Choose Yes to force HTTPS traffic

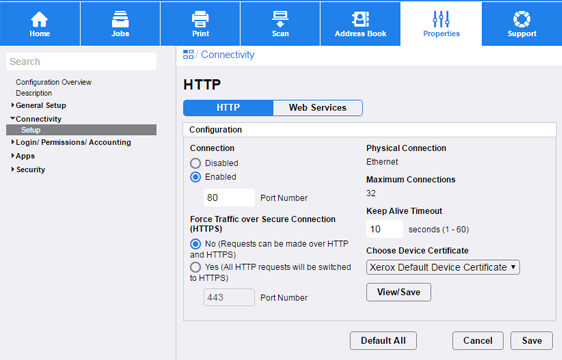click(x=195, y=267)
